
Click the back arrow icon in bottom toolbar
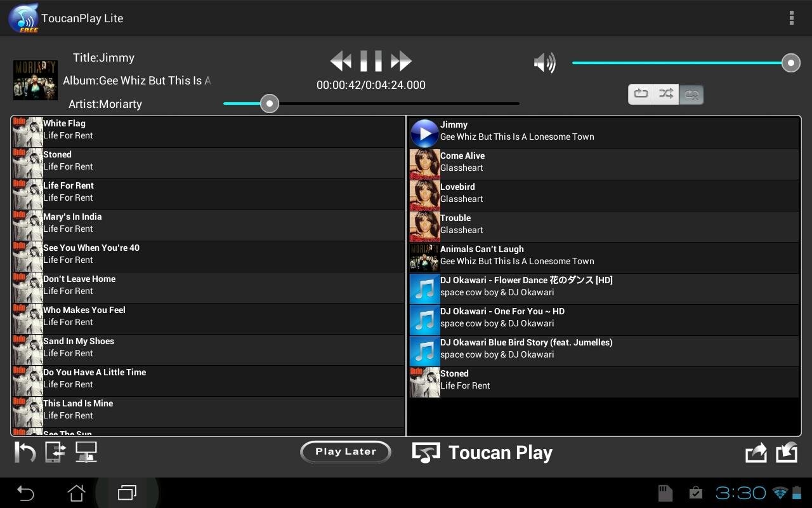point(25,452)
